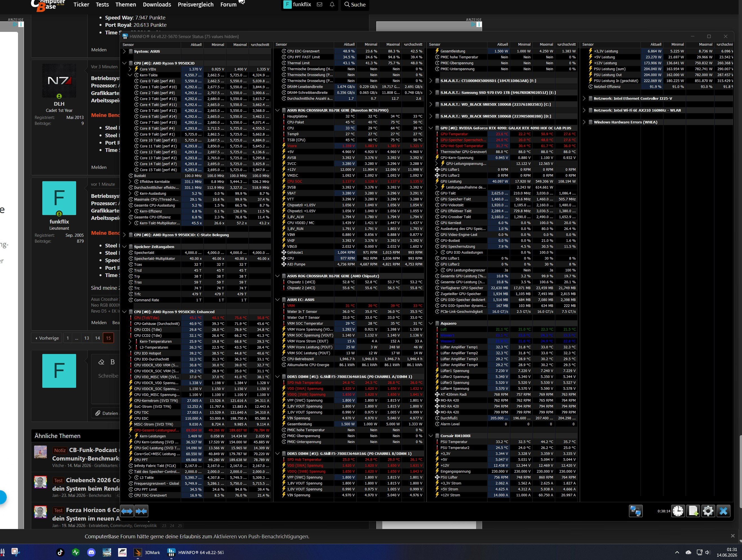Click funkflix teal F avatar in post
This screenshot has width=742, height=560.
tap(59, 198)
